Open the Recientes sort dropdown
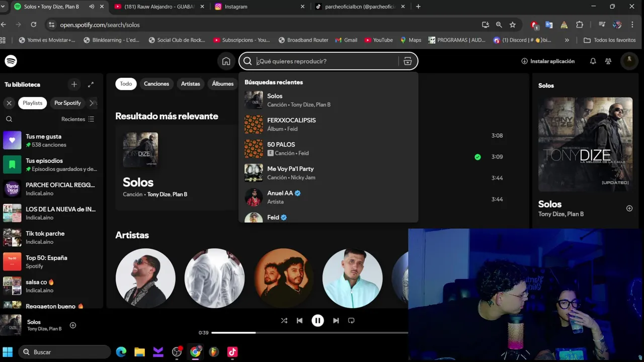The width and height of the screenshot is (644, 362). (x=77, y=119)
